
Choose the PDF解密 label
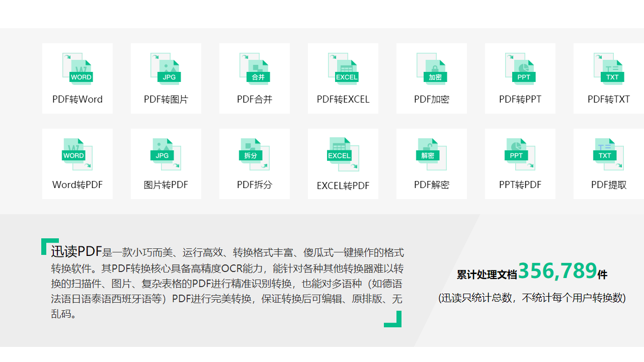pos(432,185)
